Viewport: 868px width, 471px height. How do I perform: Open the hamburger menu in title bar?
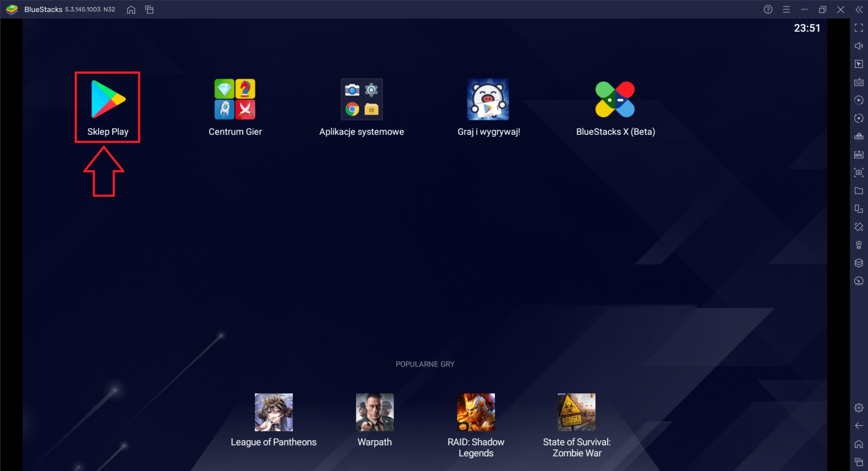[x=787, y=10]
